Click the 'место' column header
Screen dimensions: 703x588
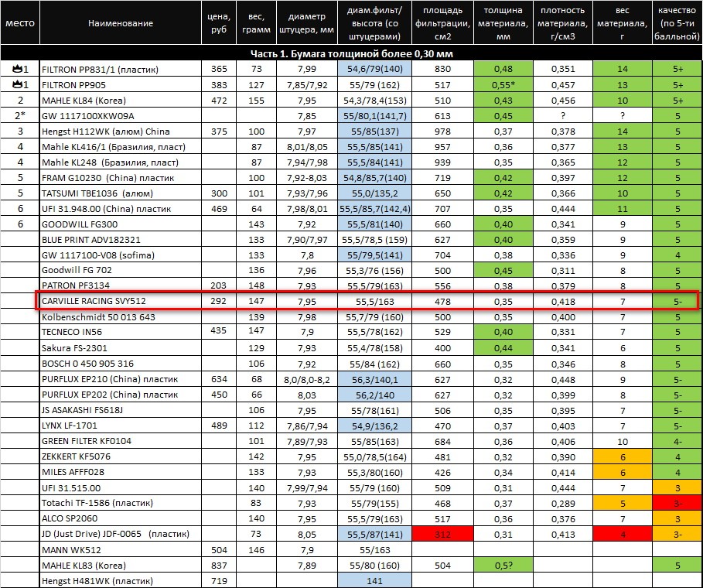(x=20, y=23)
